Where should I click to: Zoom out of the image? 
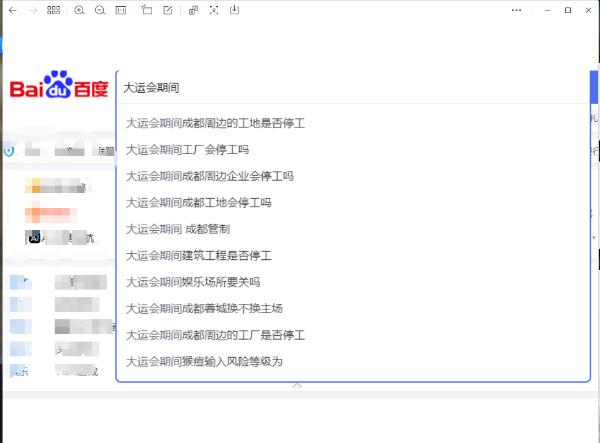pos(100,10)
